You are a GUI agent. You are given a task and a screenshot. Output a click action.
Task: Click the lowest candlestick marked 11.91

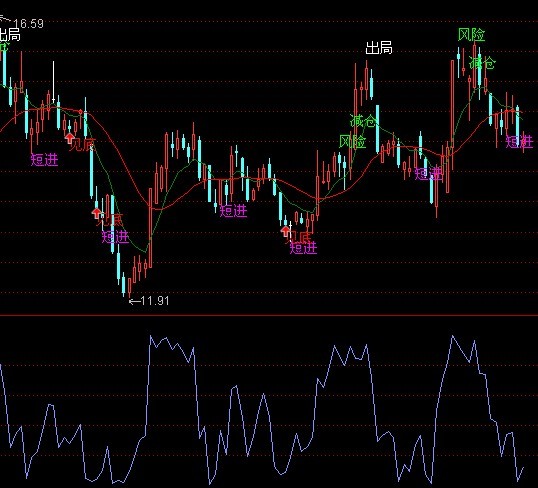point(129,288)
